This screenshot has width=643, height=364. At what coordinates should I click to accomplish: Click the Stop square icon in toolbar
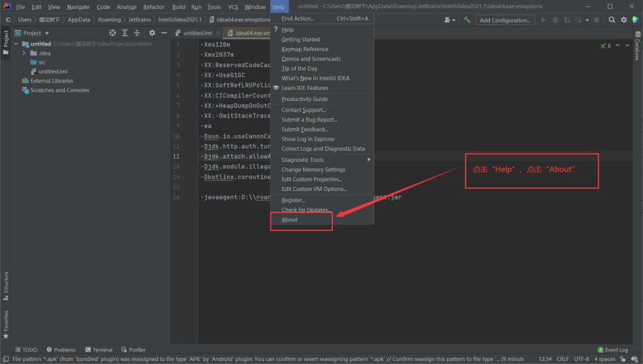tap(597, 19)
